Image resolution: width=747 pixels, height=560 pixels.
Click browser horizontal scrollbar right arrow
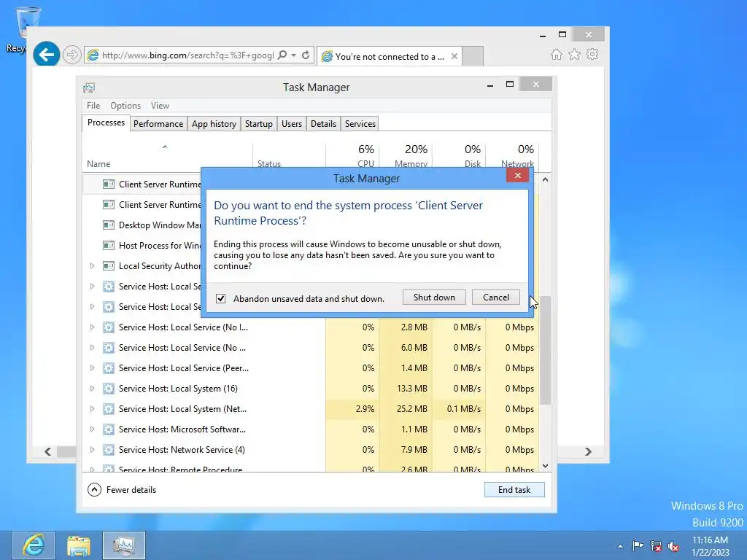point(589,451)
